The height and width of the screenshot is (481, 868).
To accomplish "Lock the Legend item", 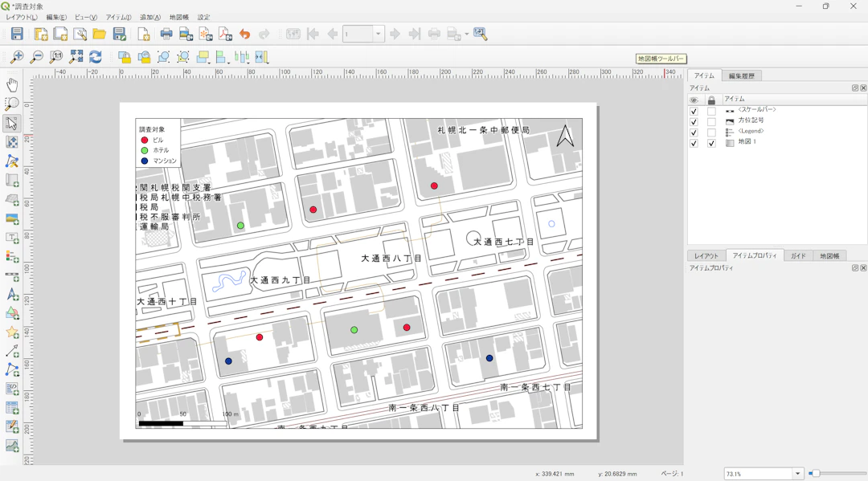I will [711, 132].
